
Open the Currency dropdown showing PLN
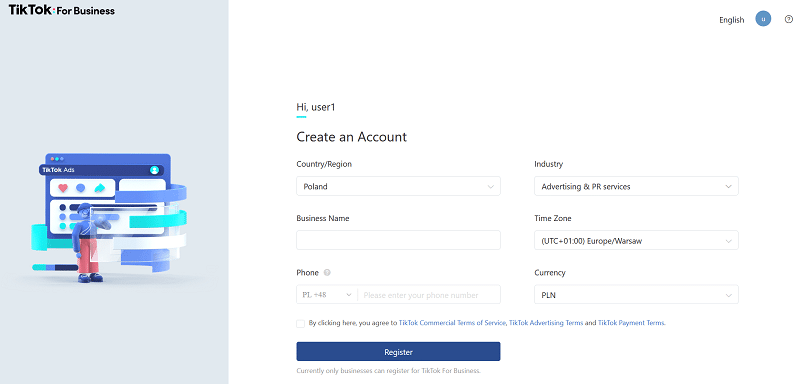pyautogui.click(x=636, y=294)
